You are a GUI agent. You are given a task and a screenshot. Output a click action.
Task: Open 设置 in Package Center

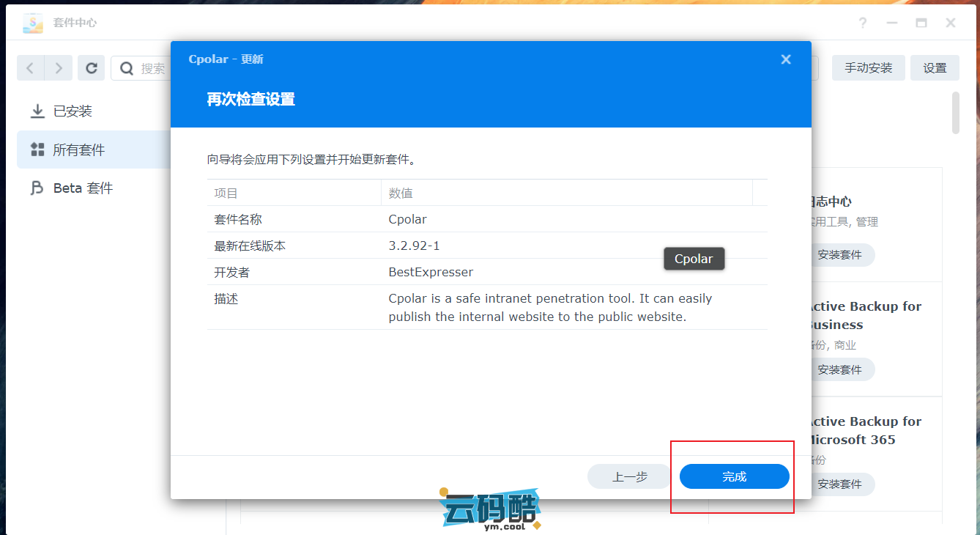coord(935,68)
